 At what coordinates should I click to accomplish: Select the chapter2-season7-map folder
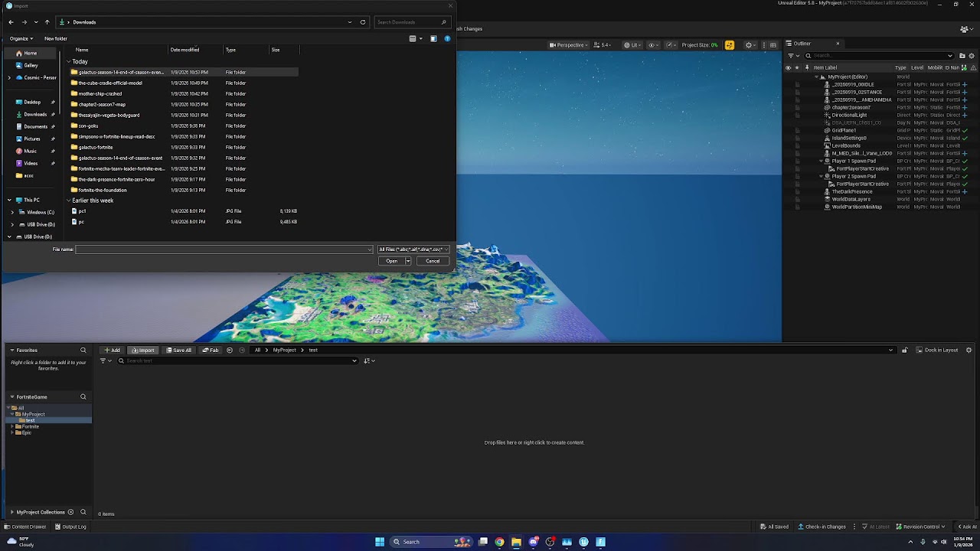point(102,104)
